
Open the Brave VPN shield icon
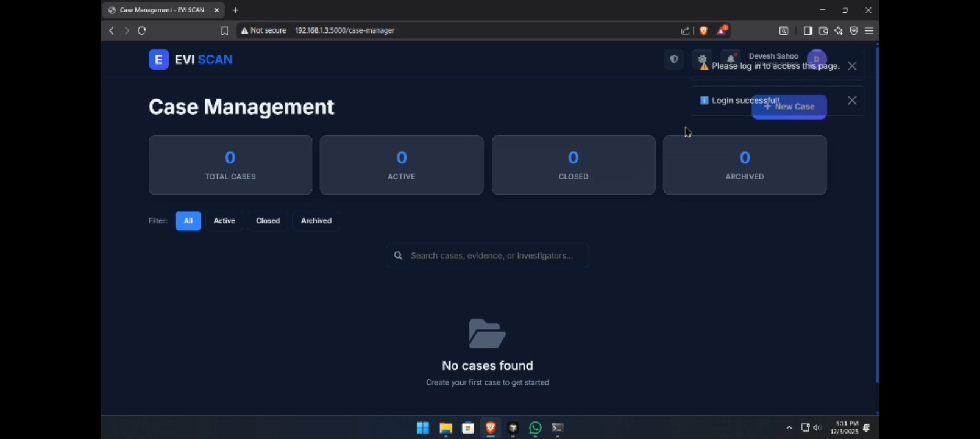[854, 30]
